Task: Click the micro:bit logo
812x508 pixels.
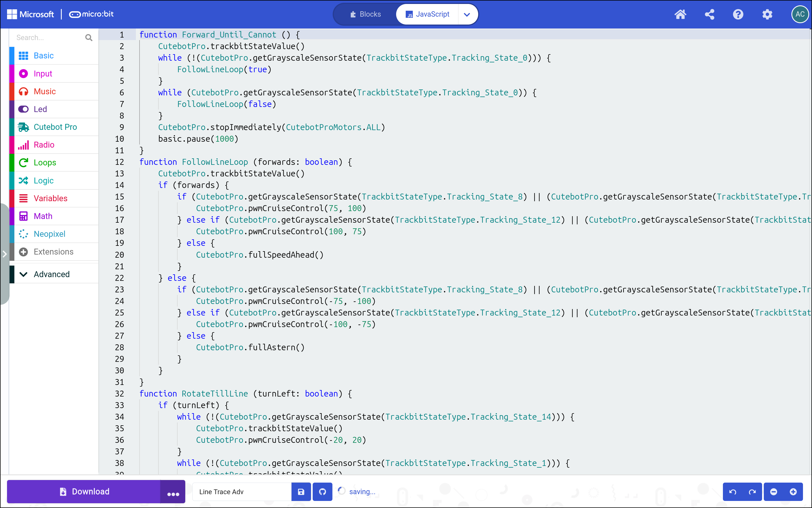Action: point(91,14)
